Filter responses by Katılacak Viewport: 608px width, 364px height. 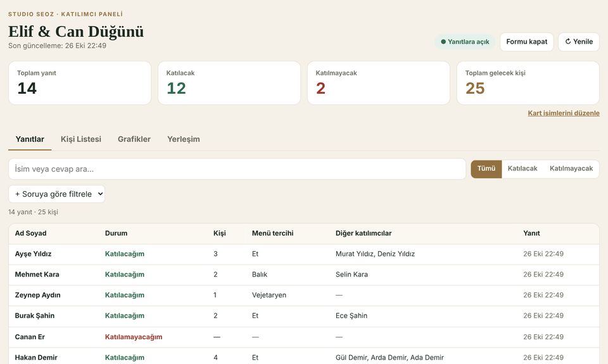click(x=522, y=168)
